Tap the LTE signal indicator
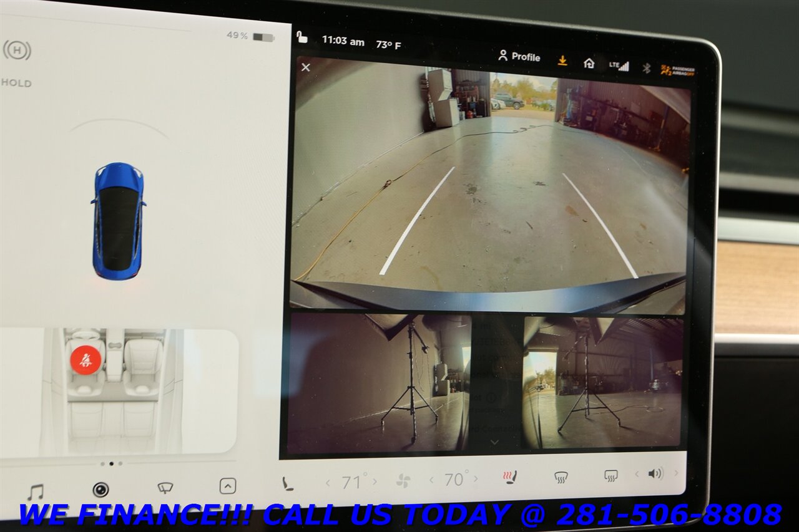The width and height of the screenshot is (799, 532). pos(619,65)
